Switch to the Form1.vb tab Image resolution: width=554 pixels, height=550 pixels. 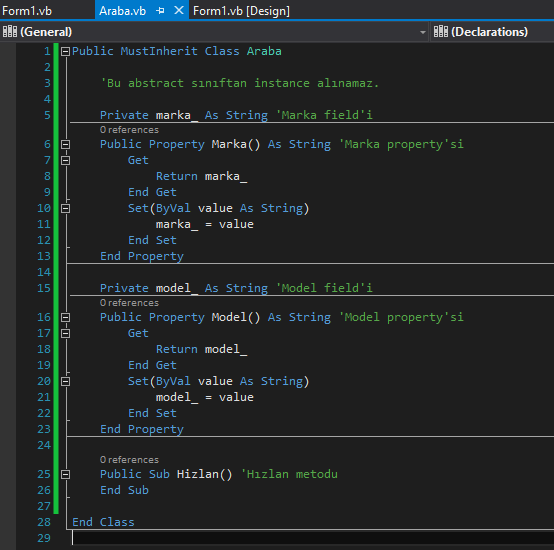[x=27, y=11]
